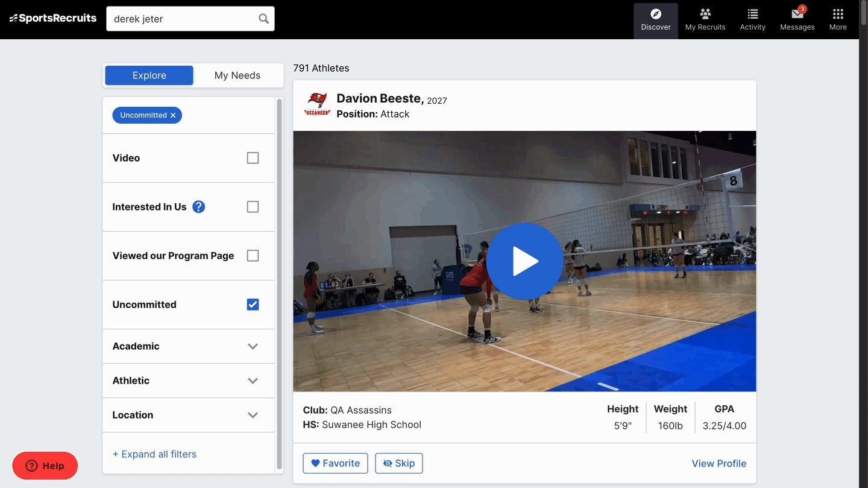The width and height of the screenshot is (868, 488).
Task: Open View Profile link
Action: click(719, 463)
